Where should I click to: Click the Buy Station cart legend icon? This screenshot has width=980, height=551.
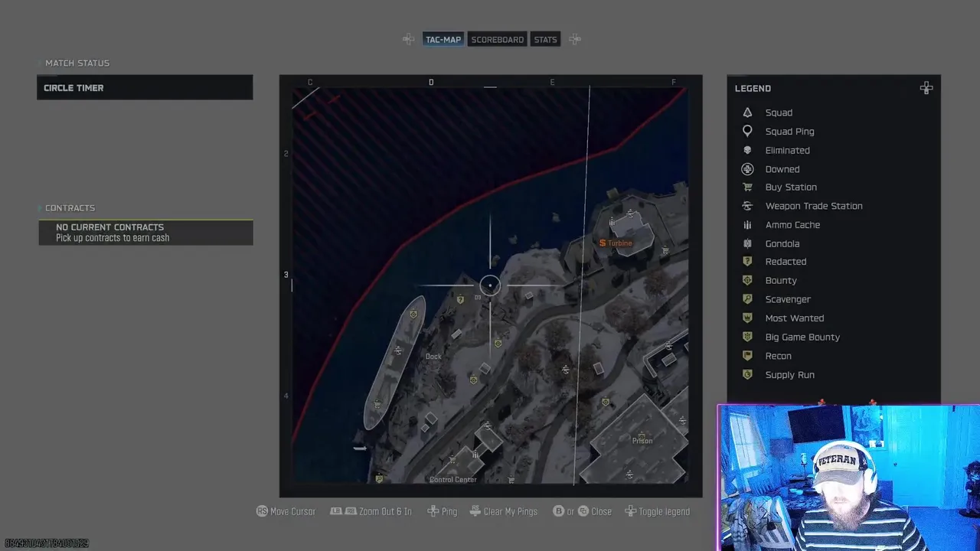pos(747,187)
